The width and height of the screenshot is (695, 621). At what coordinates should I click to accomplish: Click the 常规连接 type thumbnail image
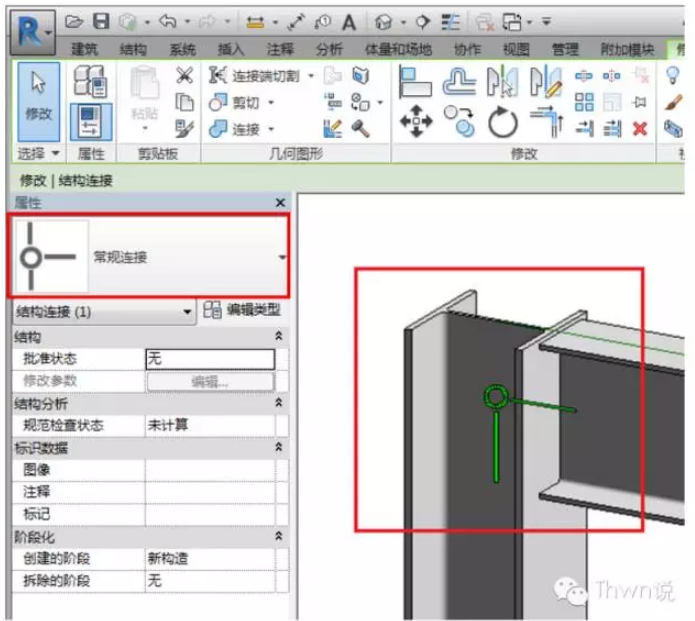coord(52,256)
